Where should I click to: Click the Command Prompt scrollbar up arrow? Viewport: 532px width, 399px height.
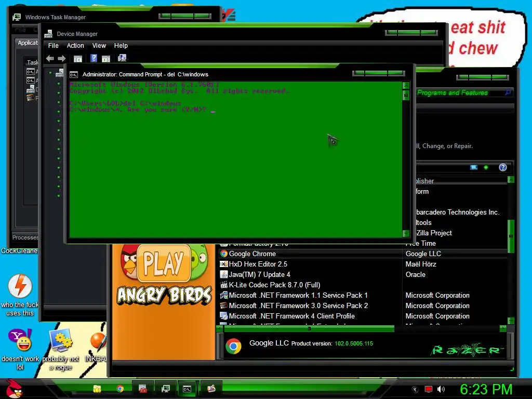point(406,86)
